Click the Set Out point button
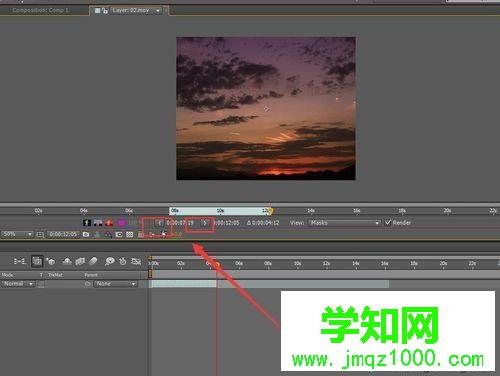Viewport: 500px width, 376px height. [205, 223]
